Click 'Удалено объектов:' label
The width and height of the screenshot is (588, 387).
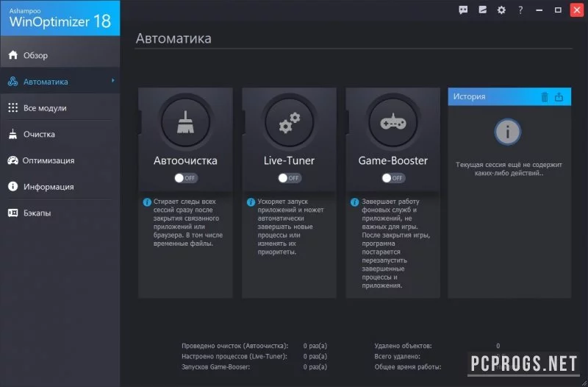click(403, 346)
